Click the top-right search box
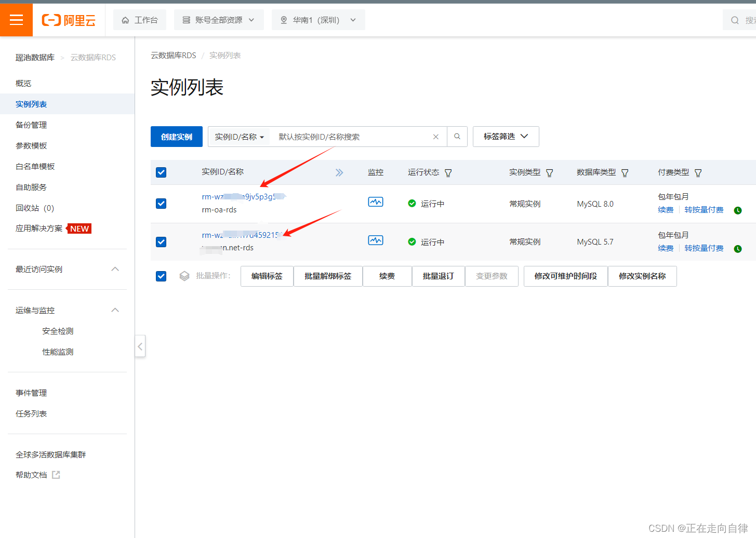The width and height of the screenshot is (756, 538). point(740,20)
